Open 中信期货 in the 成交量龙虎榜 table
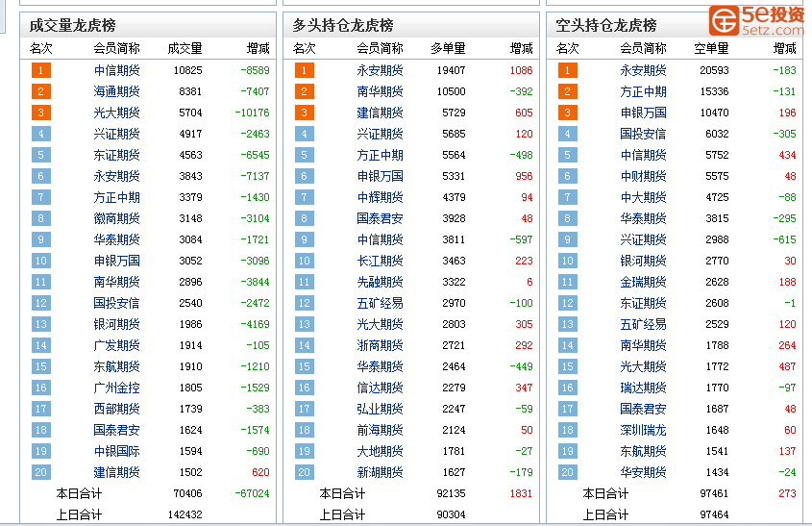Image resolution: width=812 pixels, height=526 pixels. pyautogui.click(x=116, y=70)
